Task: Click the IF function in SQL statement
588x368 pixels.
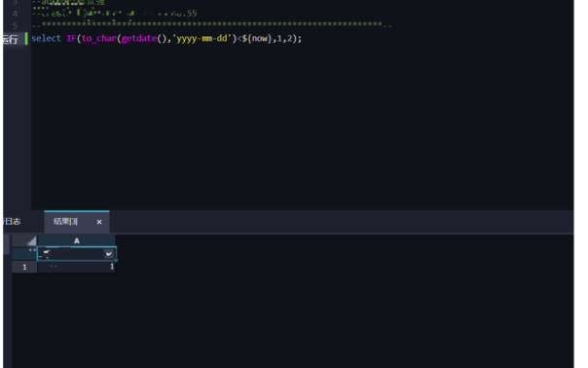Action: (72, 38)
